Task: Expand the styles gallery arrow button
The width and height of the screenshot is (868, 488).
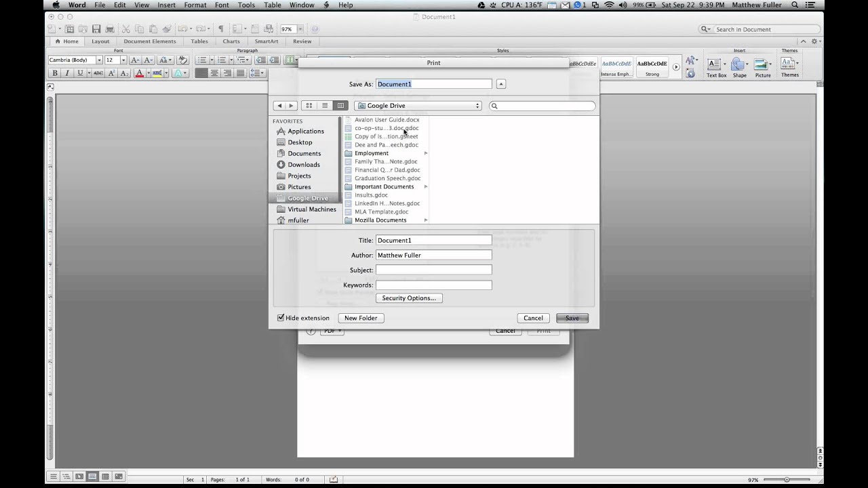Action: click(x=676, y=67)
